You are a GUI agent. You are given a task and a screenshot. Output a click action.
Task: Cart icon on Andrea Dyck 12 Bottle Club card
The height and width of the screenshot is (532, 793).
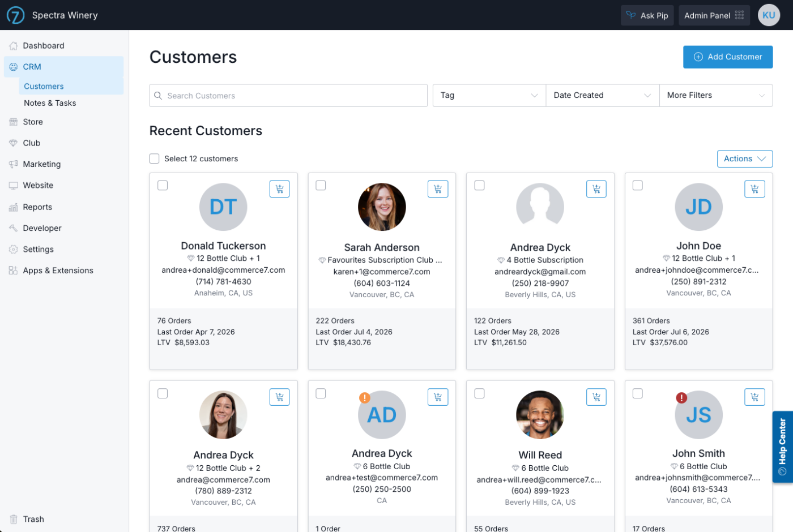pyautogui.click(x=280, y=397)
